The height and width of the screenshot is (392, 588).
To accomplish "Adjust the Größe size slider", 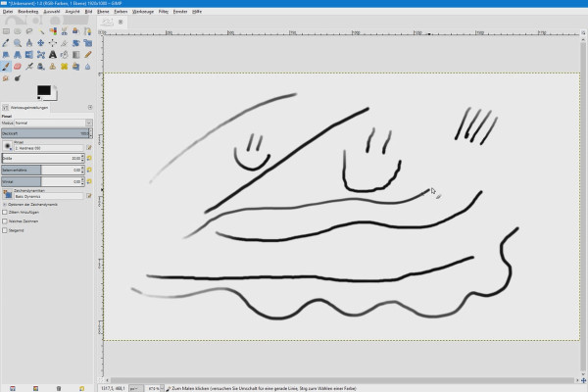I will (41, 159).
